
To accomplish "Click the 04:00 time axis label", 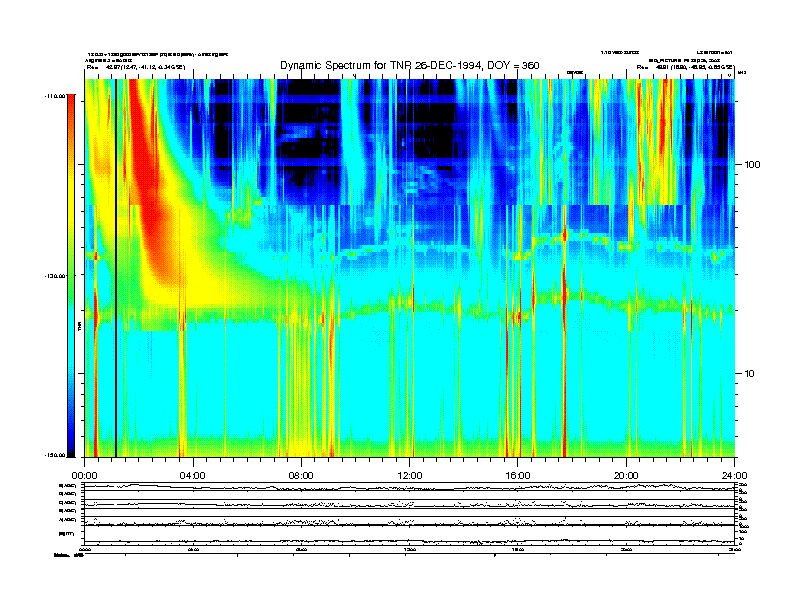I will click(193, 476).
